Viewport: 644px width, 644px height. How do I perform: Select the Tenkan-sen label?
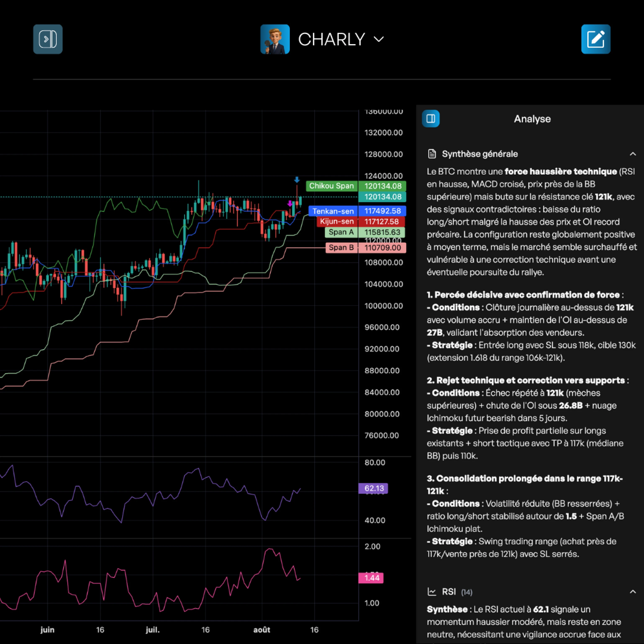[x=333, y=211]
